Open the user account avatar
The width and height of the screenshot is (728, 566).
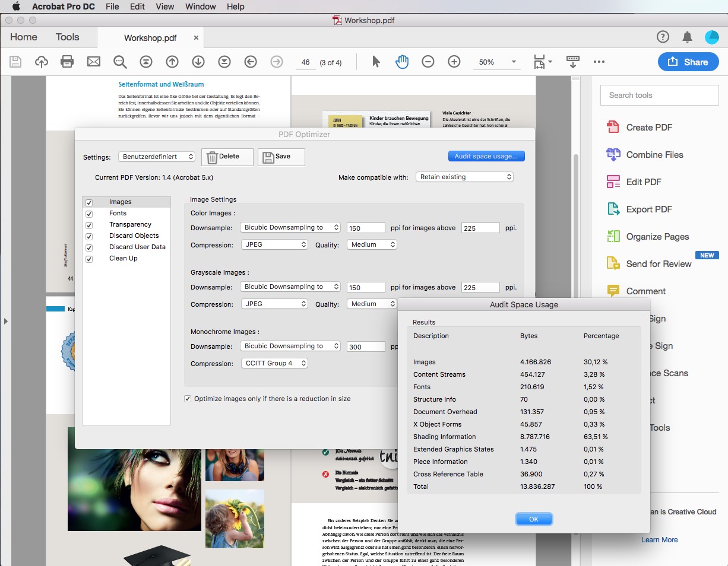tap(712, 37)
